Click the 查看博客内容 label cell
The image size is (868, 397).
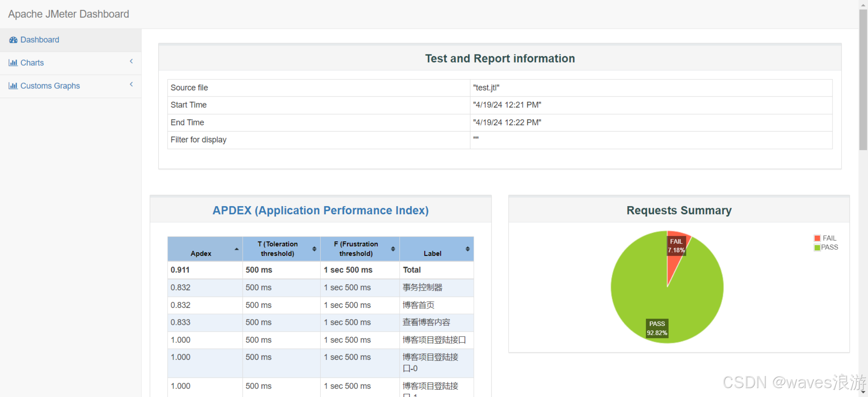436,323
